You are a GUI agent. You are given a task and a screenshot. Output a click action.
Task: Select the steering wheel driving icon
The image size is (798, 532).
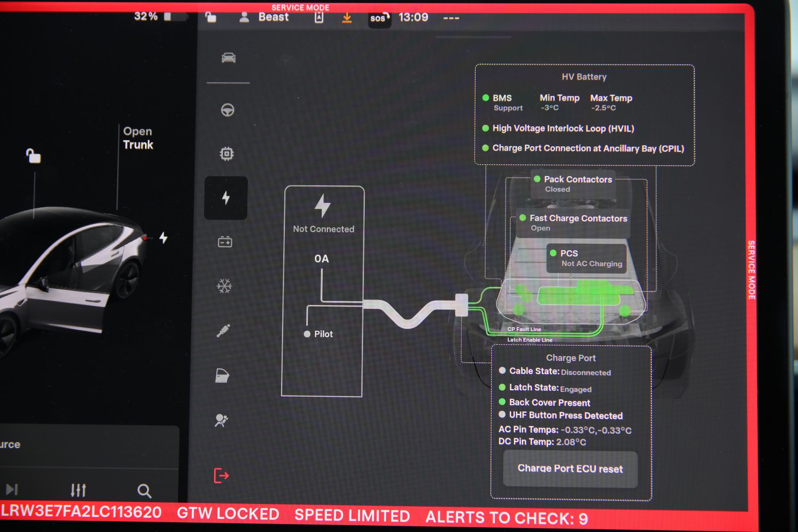click(x=227, y=110)
